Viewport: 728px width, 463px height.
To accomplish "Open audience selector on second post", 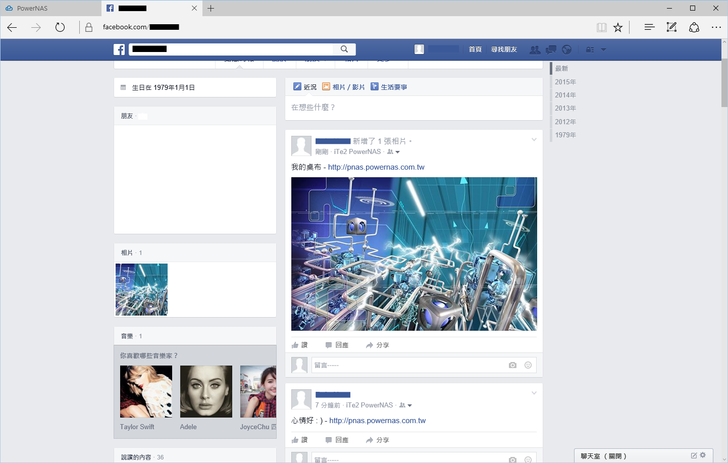I will [x=400, y=405].
